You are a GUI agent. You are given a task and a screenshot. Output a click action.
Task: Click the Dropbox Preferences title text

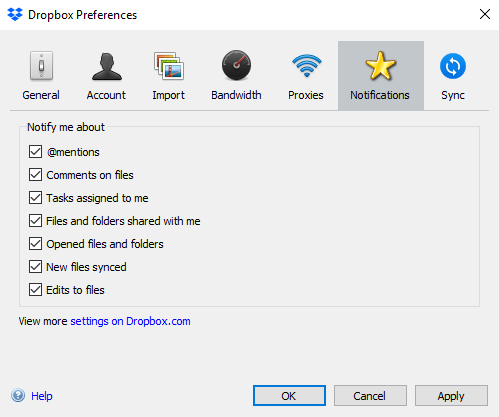click(82, 15)
